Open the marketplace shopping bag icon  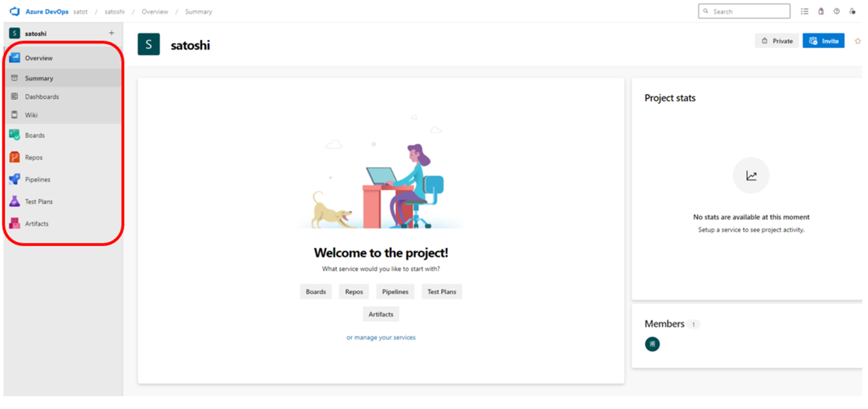click(821, 11)
